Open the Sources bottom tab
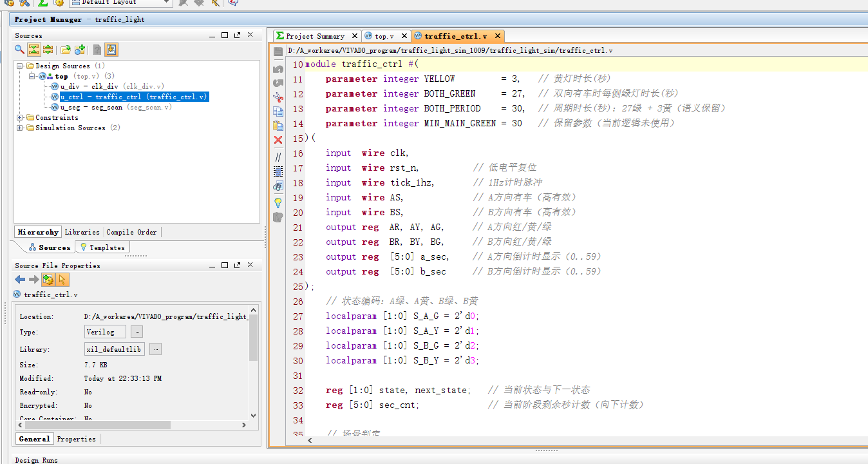The height and width of the screenshot is (464, 868). point(50,247)
